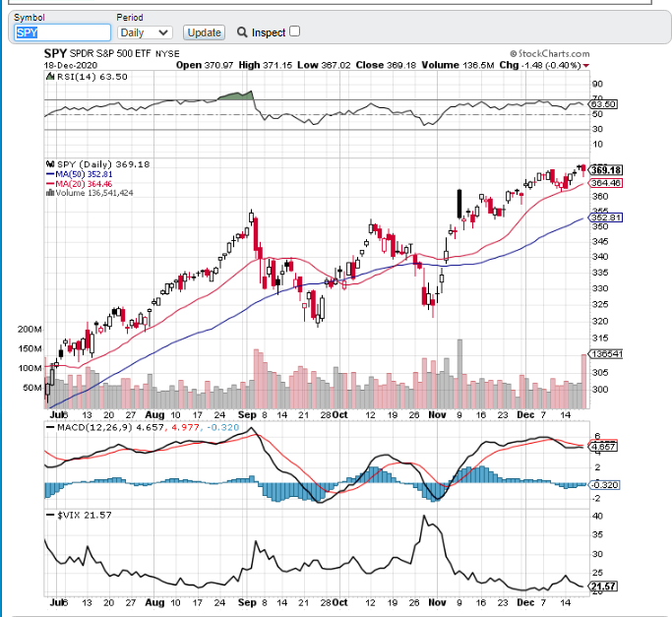The width and height of the screenshot is (672, 617).
Task: Open the Period dropdown set to Daily
Action: pyautogui.click(x=145, y=32)
